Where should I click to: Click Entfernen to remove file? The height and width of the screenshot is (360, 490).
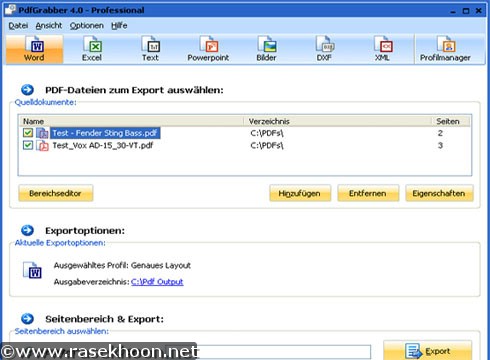(368, 193)
